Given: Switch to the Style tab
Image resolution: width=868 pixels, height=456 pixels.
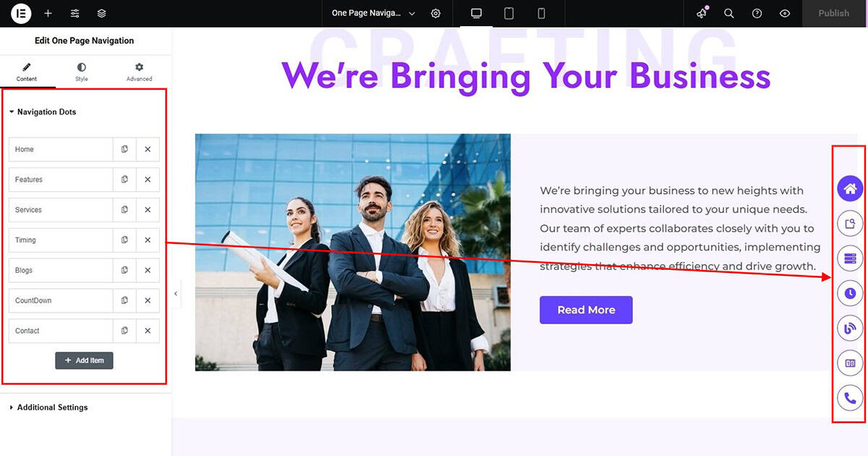Looking at the screenshot, I should coord(82,72).
